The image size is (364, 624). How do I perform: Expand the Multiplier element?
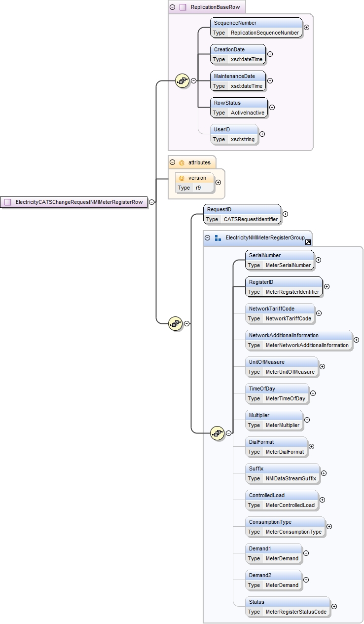307,420
